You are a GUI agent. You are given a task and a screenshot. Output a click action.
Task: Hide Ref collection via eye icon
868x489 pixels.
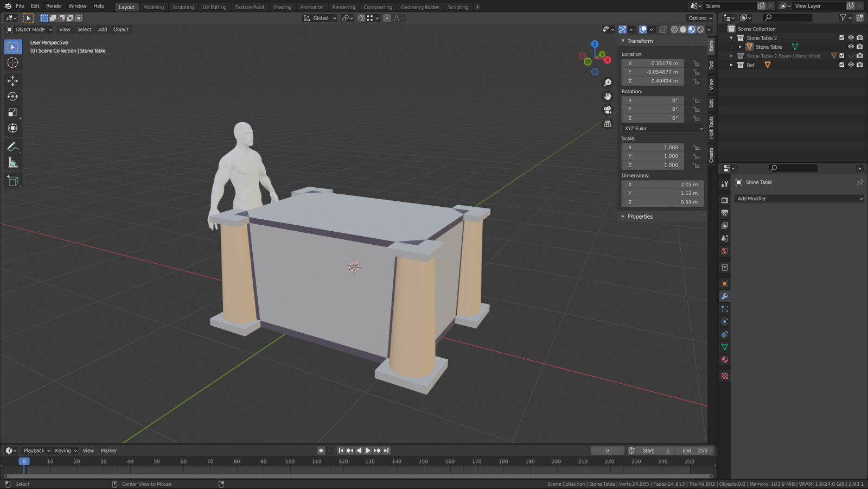(x=851, y=65)
